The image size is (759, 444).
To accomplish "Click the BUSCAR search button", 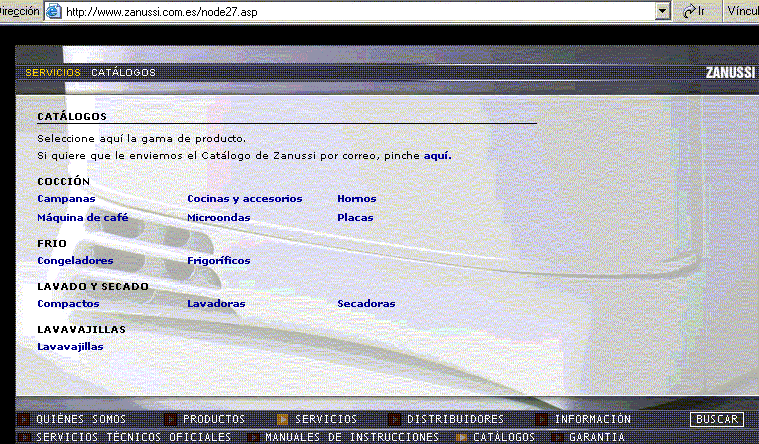I will point(717,419).
